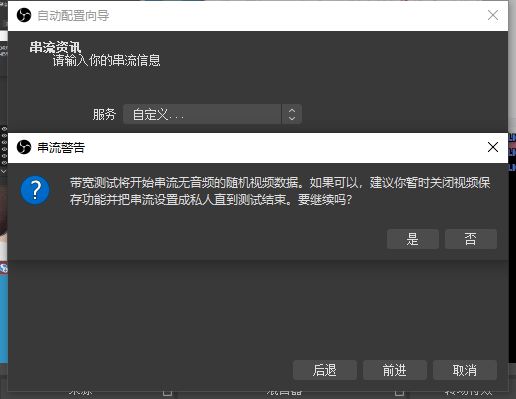The image size is (516, 399).
Task: Click the 前进 button in the wizard
Action: coord(395,370)
